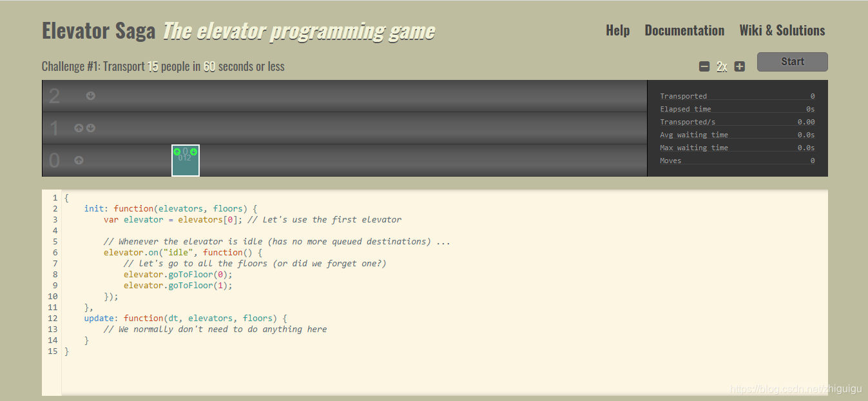The height and width of the screenshot is (401, 868).
Task: Click the Moves stat row
Action: point(737,161)
